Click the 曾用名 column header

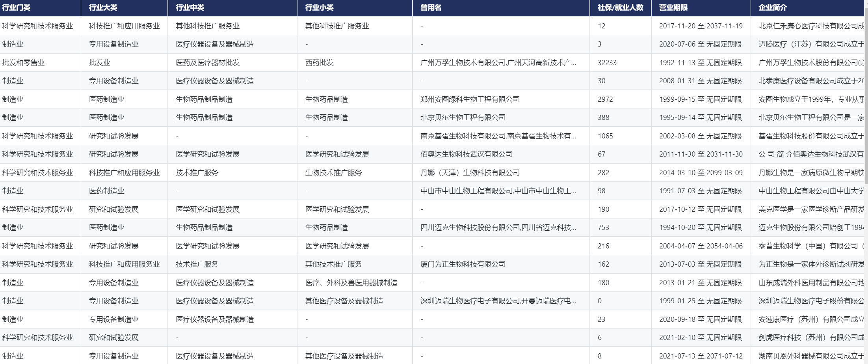(431, 7)
